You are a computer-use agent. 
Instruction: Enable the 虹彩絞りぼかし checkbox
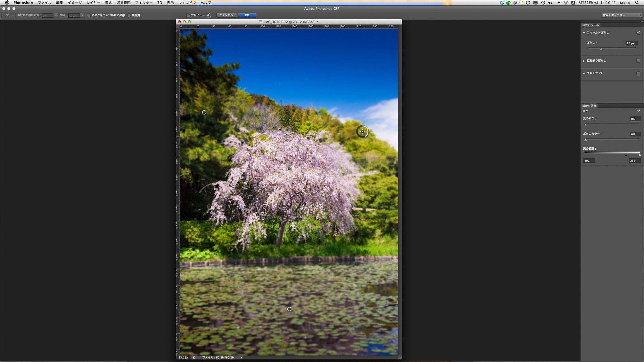(638, 60)
